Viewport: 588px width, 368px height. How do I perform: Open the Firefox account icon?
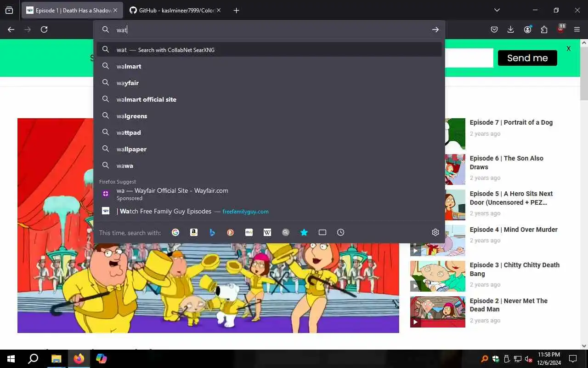point(527,29)
